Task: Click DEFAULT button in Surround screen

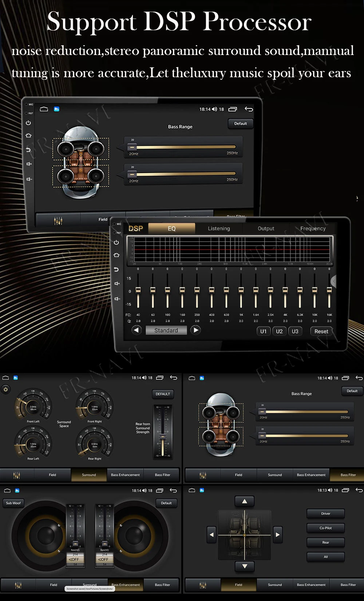Action: [x=163, y=394]
